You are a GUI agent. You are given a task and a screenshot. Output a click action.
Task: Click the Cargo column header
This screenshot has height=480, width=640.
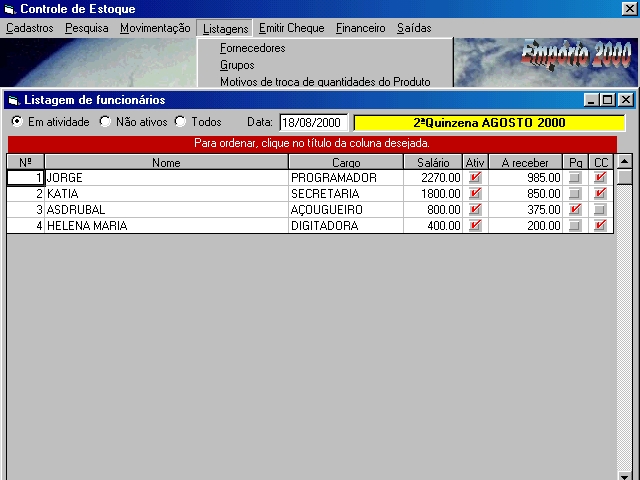point(346,162)
